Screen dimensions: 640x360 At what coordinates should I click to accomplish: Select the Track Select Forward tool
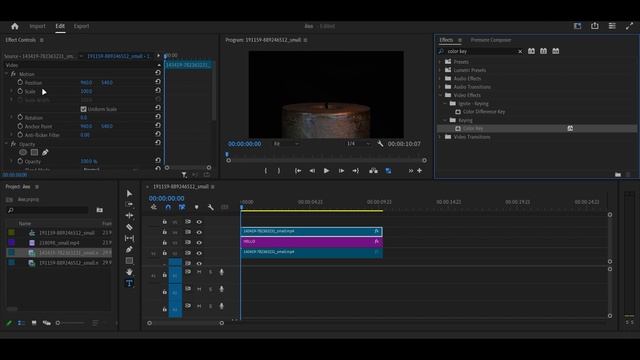[x=129, y=204]
